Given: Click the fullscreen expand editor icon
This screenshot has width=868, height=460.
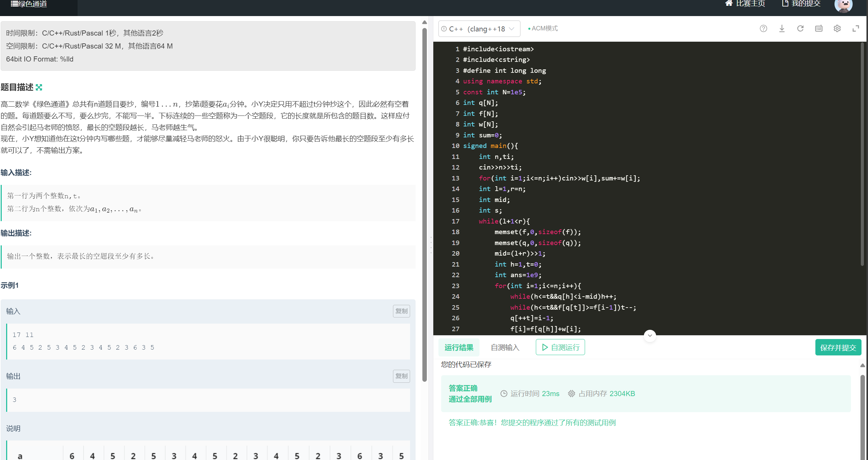Looking at the screenshot, I should [x=855, y=29].
